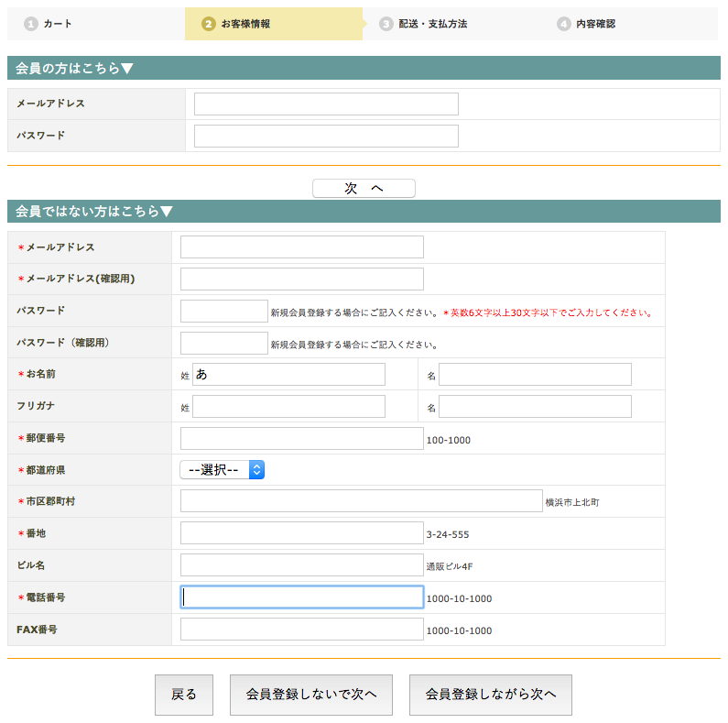Viewport: 728px width, 723px height.
Task: Click 会員登録しないで次へ button
Action: [x=311, y=695]
